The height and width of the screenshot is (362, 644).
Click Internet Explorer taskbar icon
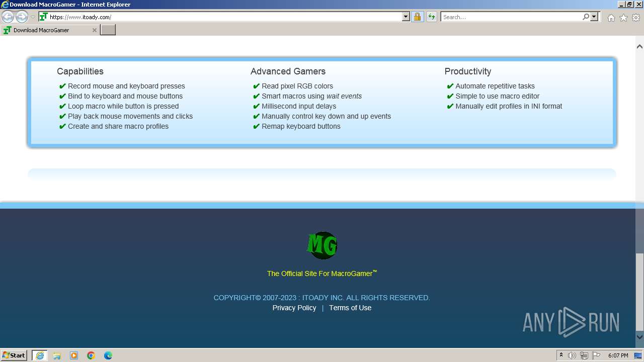pyautogui.click(x=40, y=355)
